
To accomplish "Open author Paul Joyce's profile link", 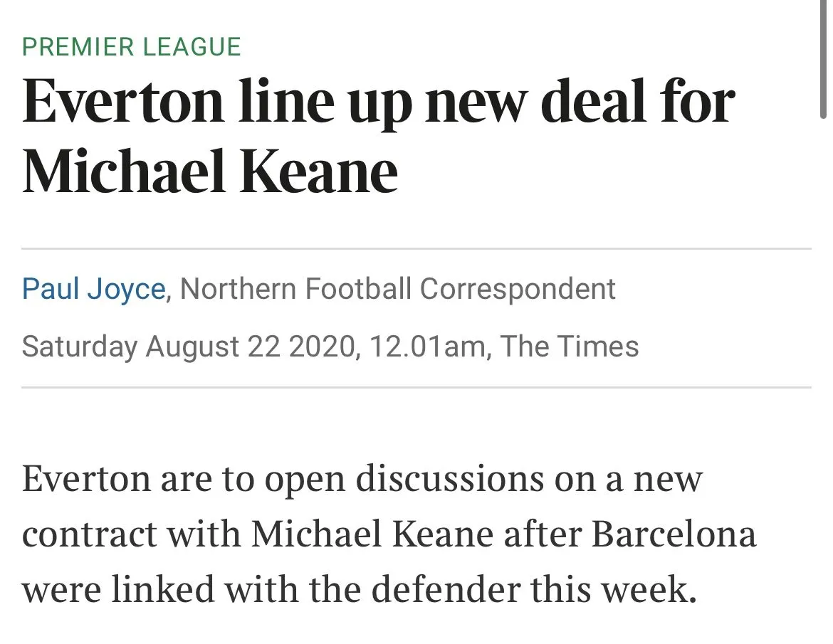I will [x=93, y=289].
